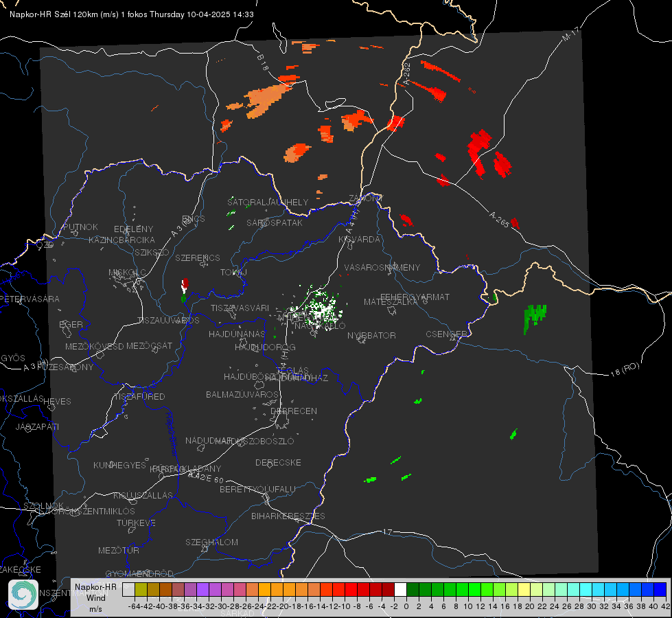
Task: Click the HAJDÚNÁNÁS label
Action: coord(237,334)
